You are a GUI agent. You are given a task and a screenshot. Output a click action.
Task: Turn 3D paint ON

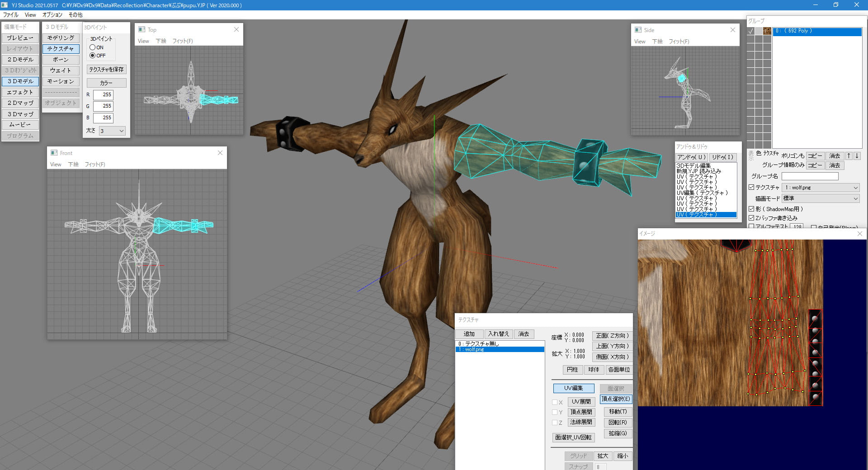[93, 47]
